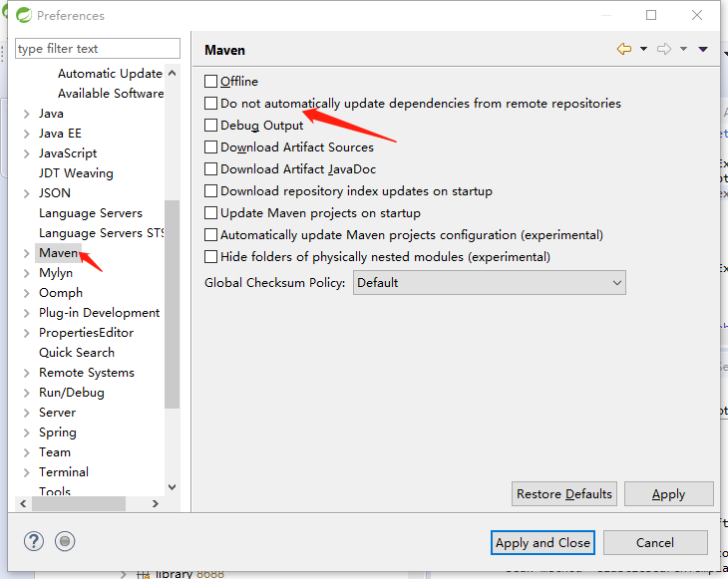Open the help question mark icon
The image size is (728, 579).
[x=34, y=541]
